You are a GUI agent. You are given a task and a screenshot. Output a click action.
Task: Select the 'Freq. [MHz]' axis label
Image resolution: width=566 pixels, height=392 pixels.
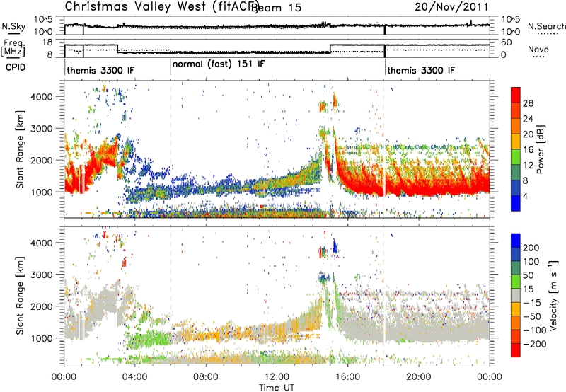(13, 48)
